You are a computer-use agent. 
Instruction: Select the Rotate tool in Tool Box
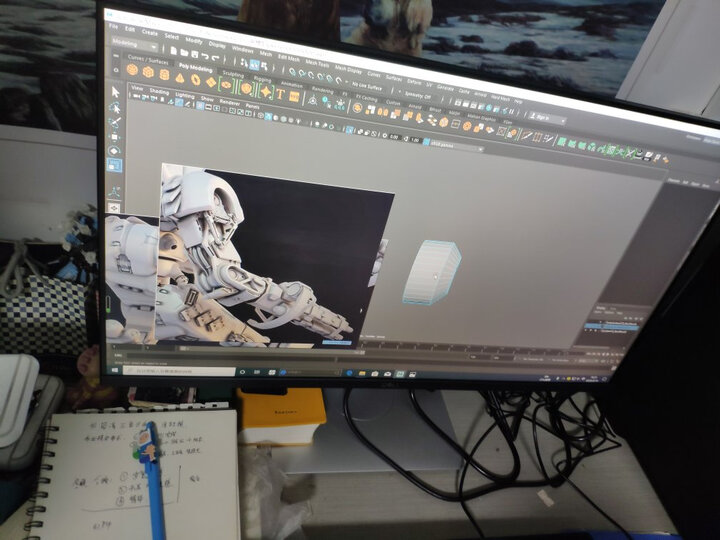[114, 150]
